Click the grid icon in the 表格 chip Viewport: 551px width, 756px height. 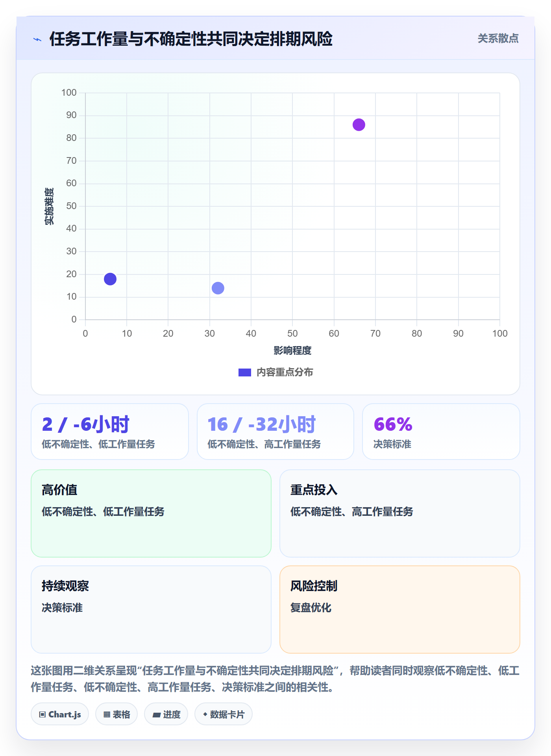point(107,715)
